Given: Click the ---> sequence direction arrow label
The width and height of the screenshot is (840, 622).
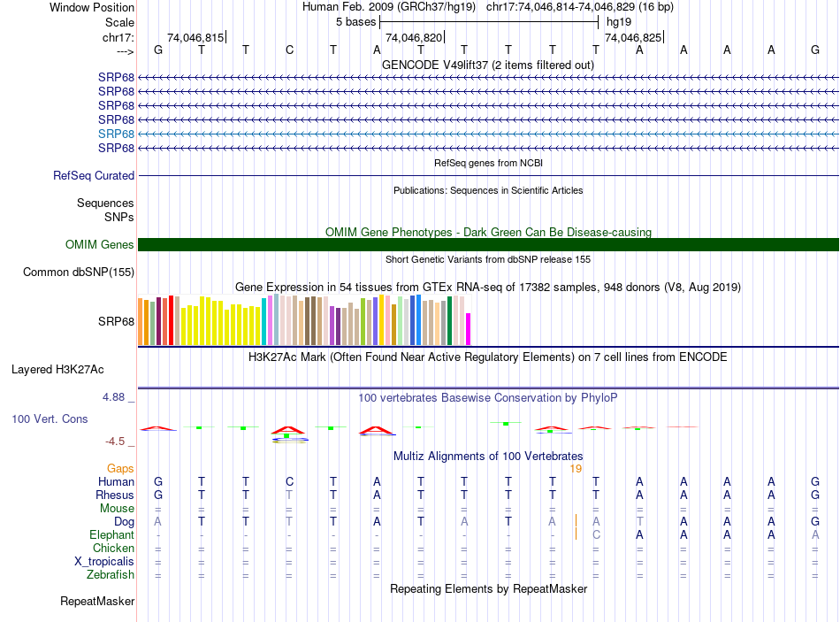Looking at the screenshot, I should tap(126, 51).
